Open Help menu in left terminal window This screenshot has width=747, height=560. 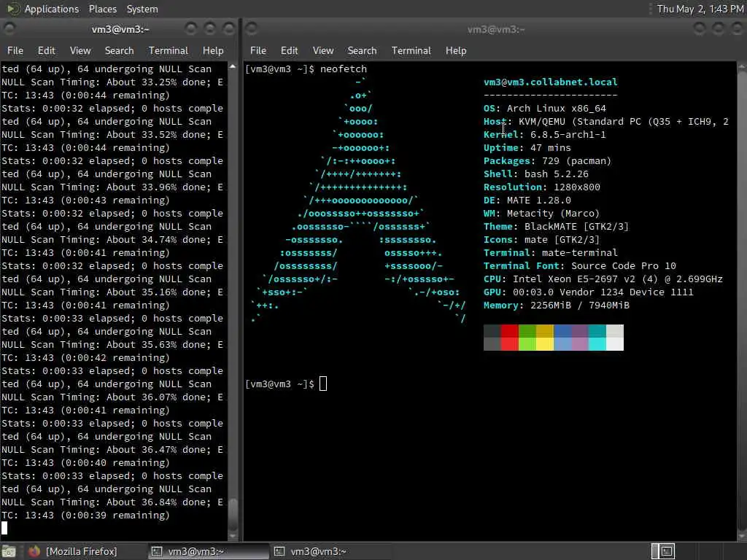pyautogui.click(x=213, y=50)
